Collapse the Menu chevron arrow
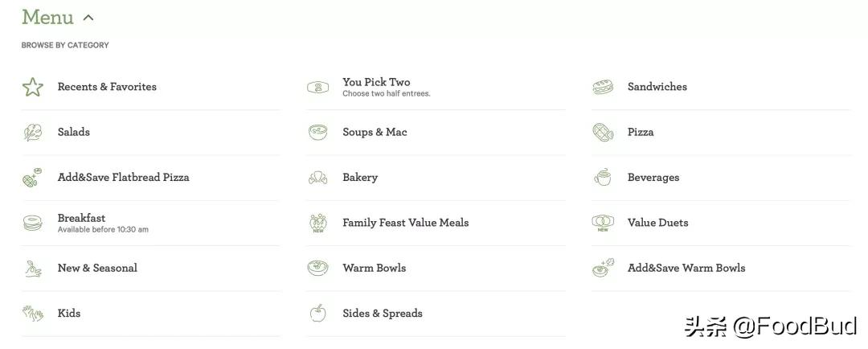 pyautogui.click(x=88, y=18)
